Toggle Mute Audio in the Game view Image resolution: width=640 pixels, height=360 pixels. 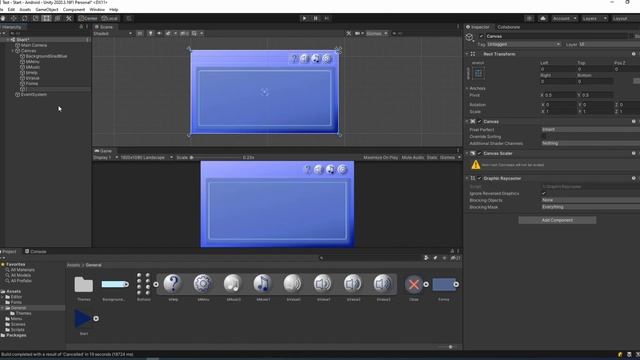click(x=413, y=158)
